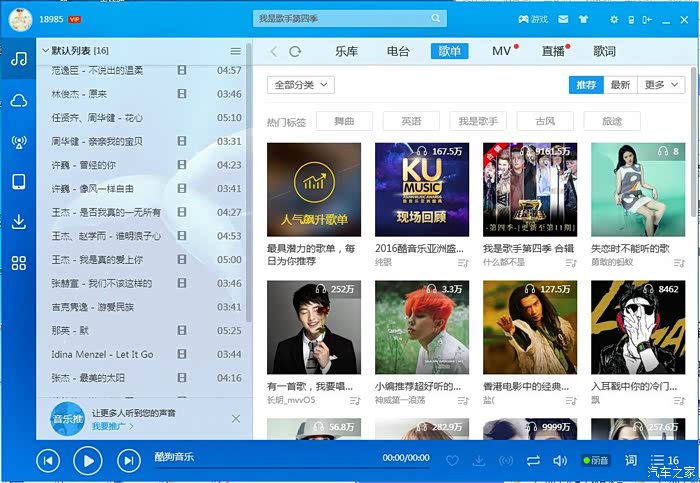
Task: Click the playlist page scrollbar
Action: tap(693, 143)
